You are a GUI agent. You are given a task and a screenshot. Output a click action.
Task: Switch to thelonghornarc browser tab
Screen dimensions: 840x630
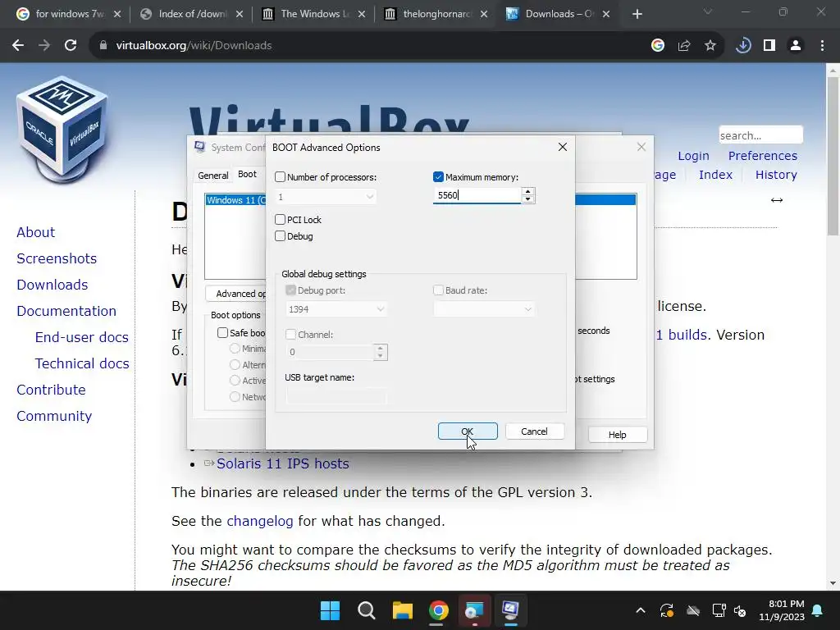[435, 14]
